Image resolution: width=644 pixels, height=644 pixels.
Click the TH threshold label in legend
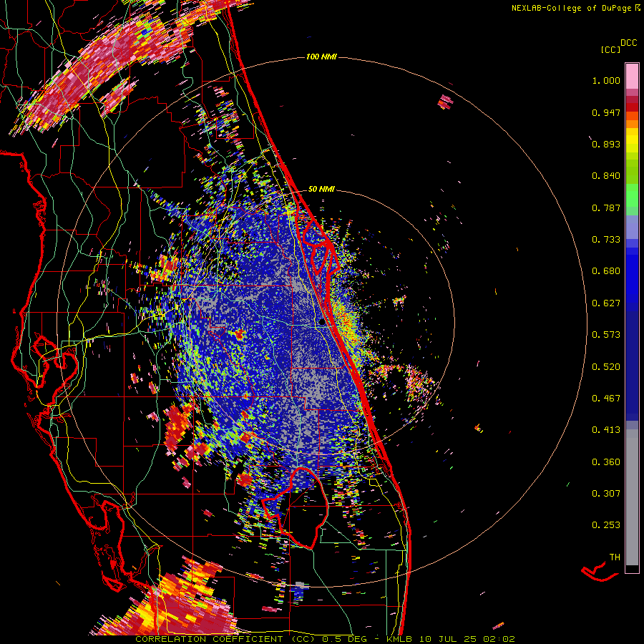[x=615, y=557]
